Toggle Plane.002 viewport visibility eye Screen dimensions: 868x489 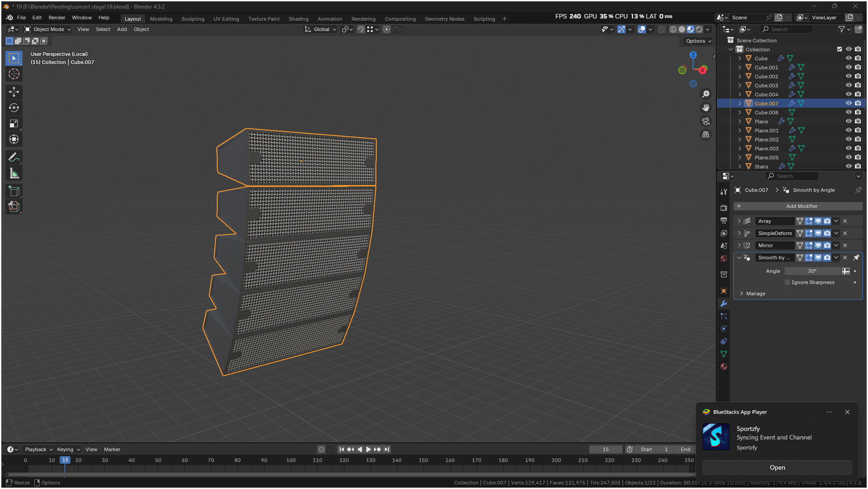pos(849,140)
